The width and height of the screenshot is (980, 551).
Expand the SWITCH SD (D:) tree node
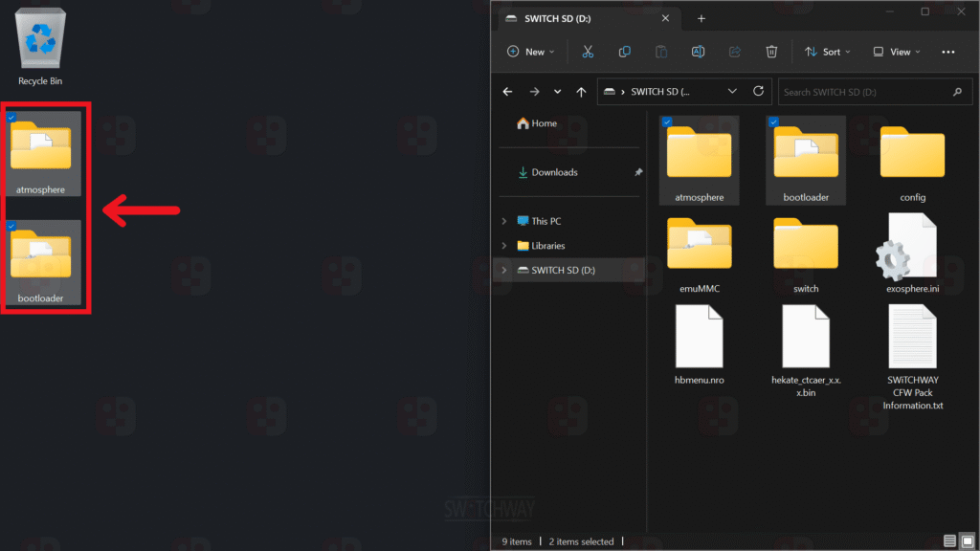(x=504, y=270)
